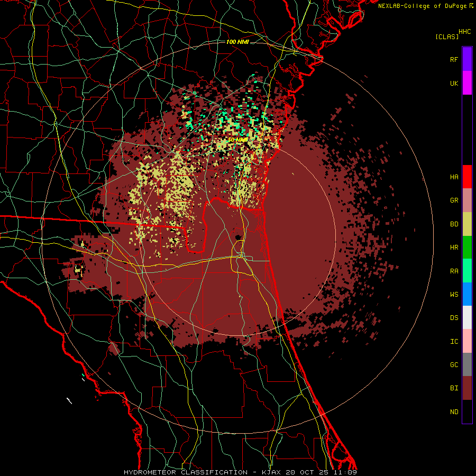Click the purple RF swatch in the legend

coord(467,59)
